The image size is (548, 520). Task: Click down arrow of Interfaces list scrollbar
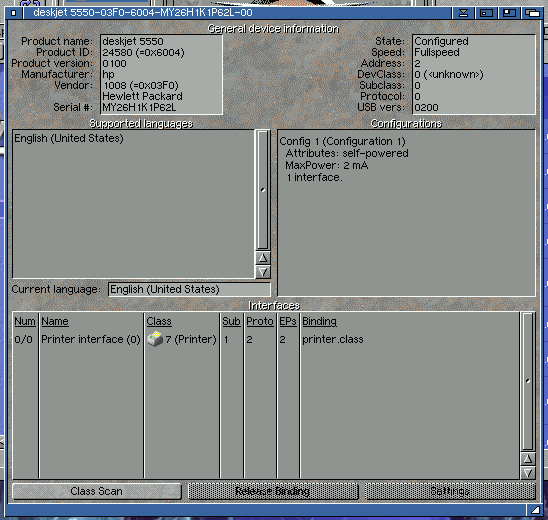pos(528,472)
